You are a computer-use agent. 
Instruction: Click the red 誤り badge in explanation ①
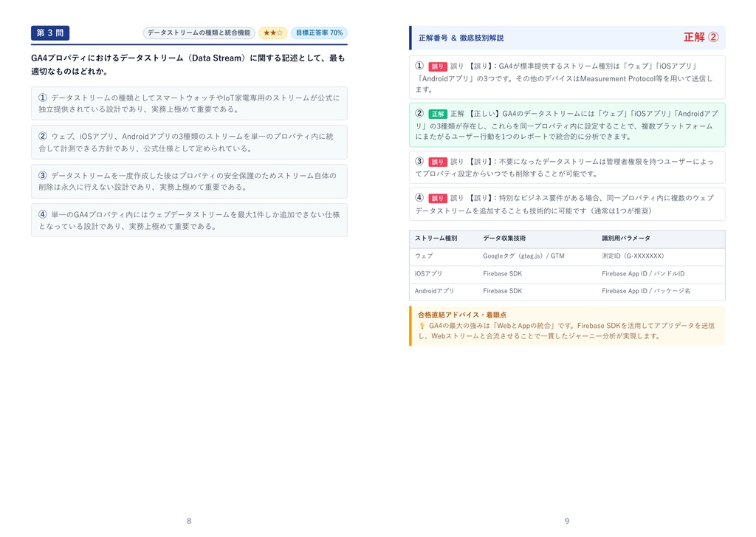[x=437, y=66]
